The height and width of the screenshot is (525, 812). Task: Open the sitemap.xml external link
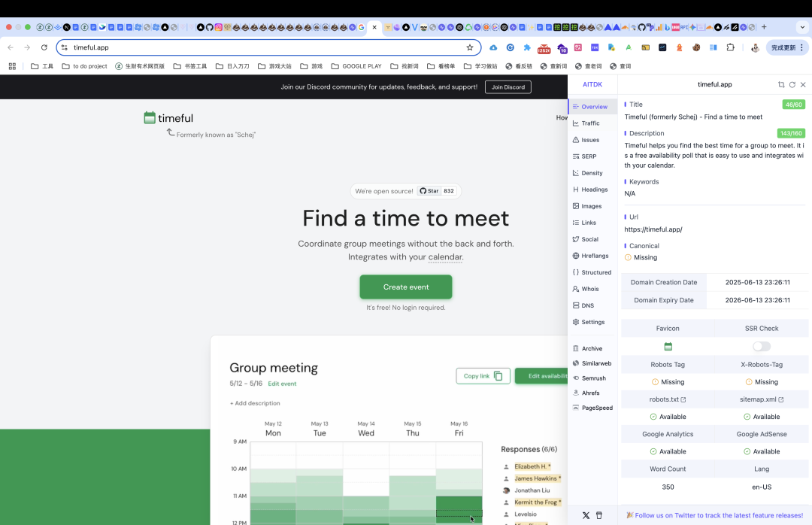pyautogui.click(x=761, y=399)
